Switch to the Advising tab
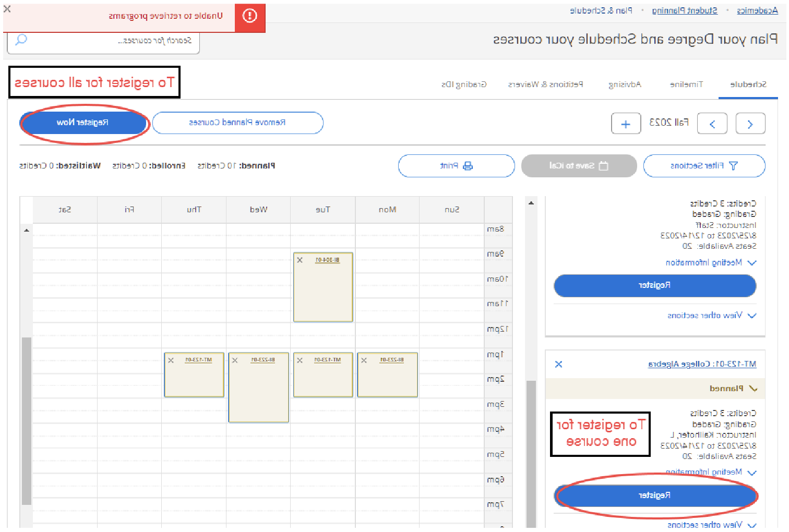789x532 pixels. [x=625, y=84]
